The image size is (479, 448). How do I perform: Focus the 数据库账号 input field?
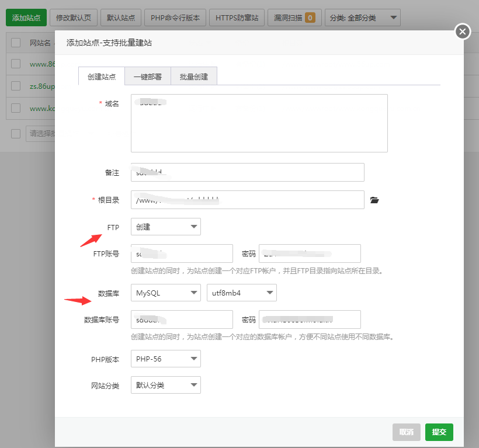click(182, 319)
